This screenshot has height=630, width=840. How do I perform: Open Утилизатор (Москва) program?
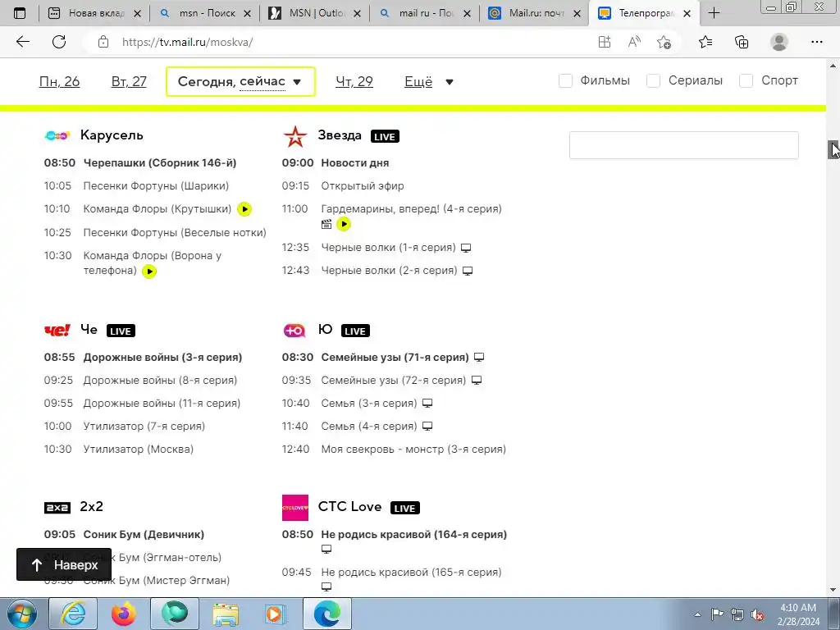(x=138, y=450)
